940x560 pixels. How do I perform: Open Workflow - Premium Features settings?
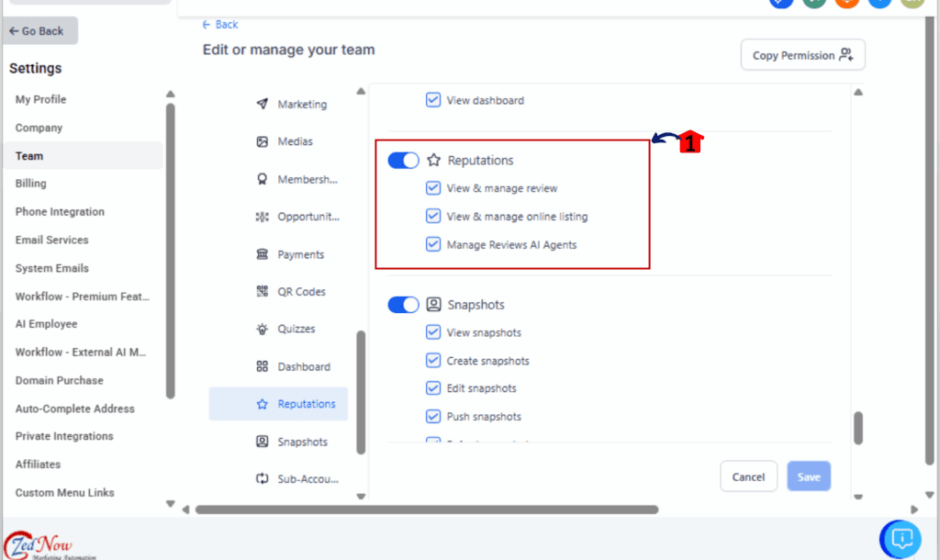(83, 297)
